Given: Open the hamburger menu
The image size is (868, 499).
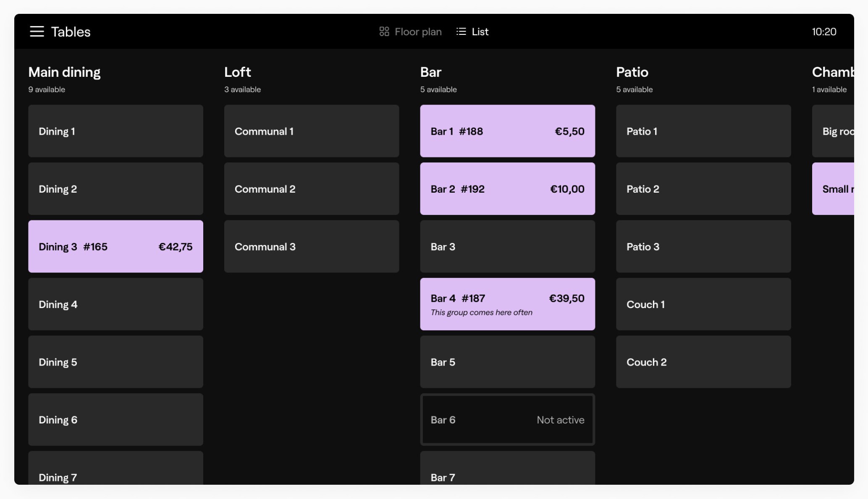Looking at the screenshot, I should 37,31.
